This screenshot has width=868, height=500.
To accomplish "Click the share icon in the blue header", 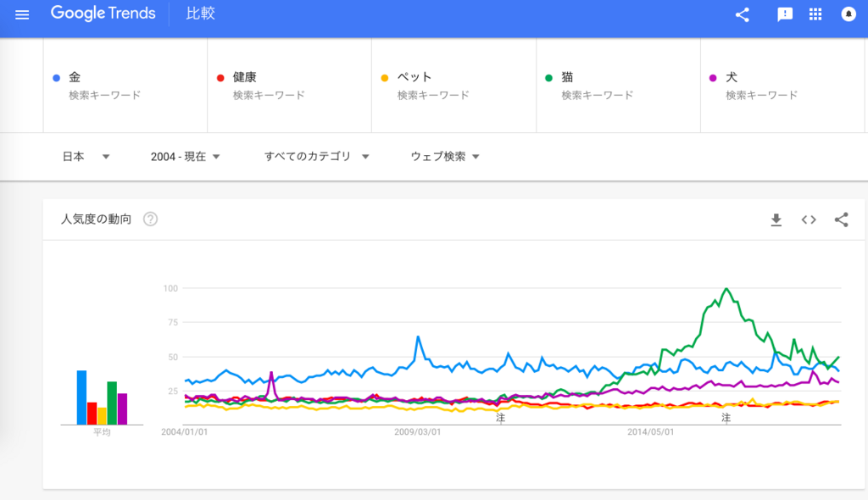I will tap(742, 14).
